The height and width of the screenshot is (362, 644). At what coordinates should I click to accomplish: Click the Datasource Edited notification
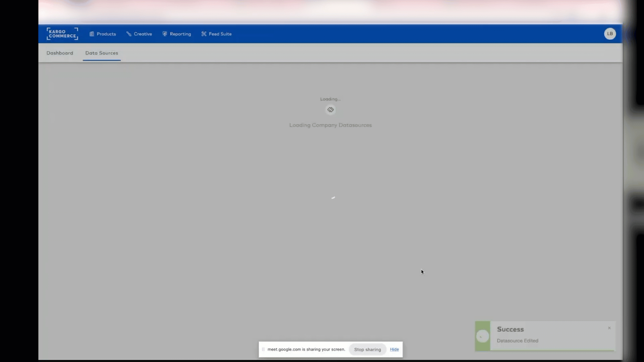coord(518,341)
